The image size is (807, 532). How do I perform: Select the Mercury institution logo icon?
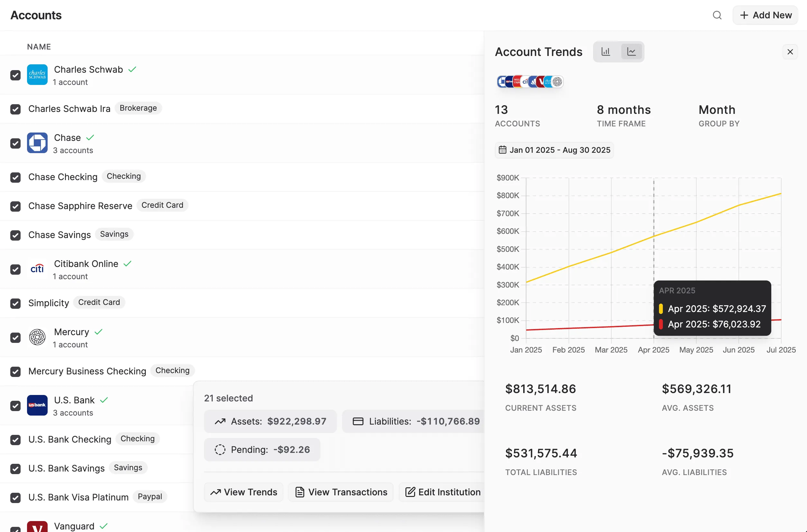pyautogui.click(x=37, y=337)
